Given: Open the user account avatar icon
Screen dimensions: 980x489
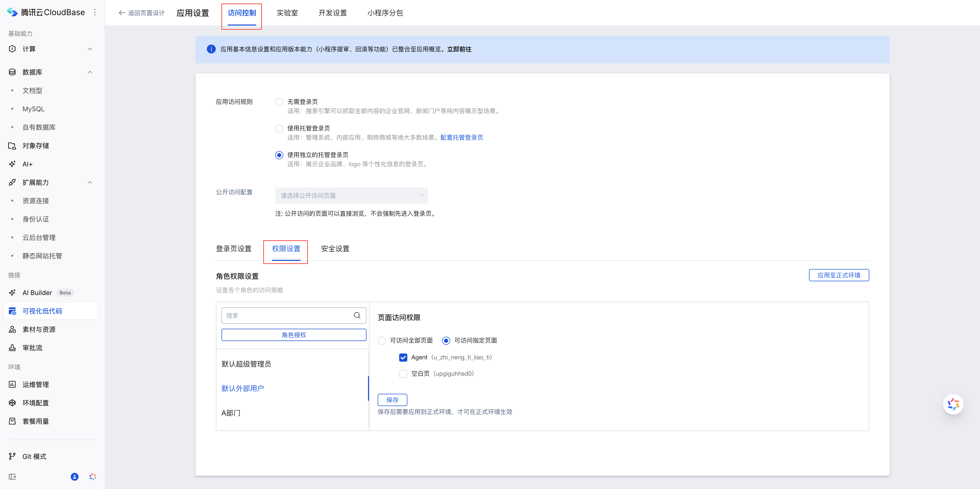Looking at the screenshot, I should [x=75, y=477].
